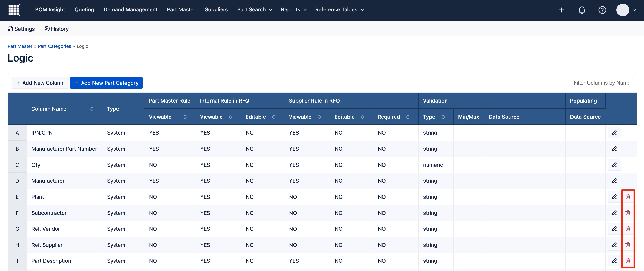The width and height of the screenshot is (644, 271).
Task: Open BOM Insight in the navigation
Action: (50, 10)
